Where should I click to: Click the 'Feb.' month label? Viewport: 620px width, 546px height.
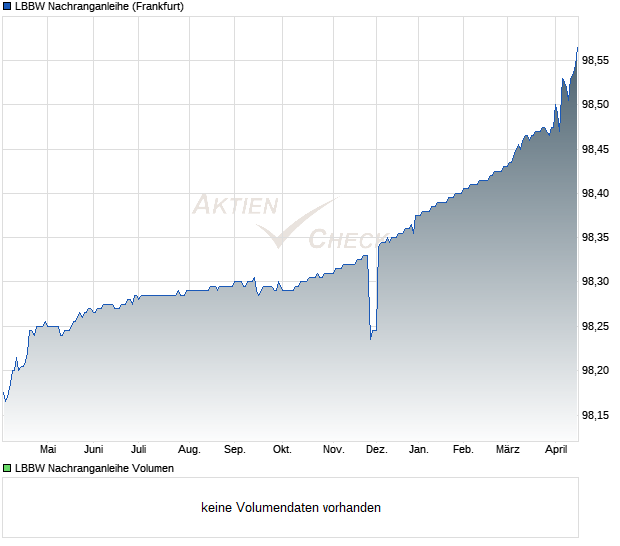[463, 450]
